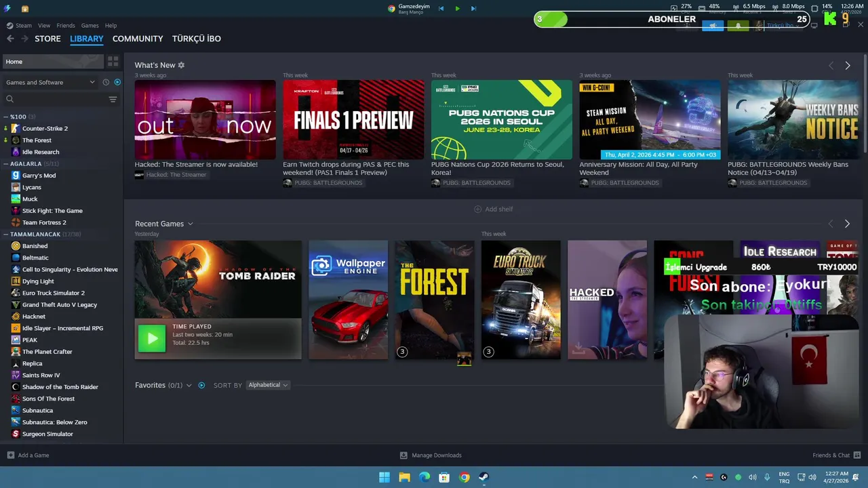The image size is (868, 488).
Task: Open Google Chrome from taskbar
Action: click(464, 477)
